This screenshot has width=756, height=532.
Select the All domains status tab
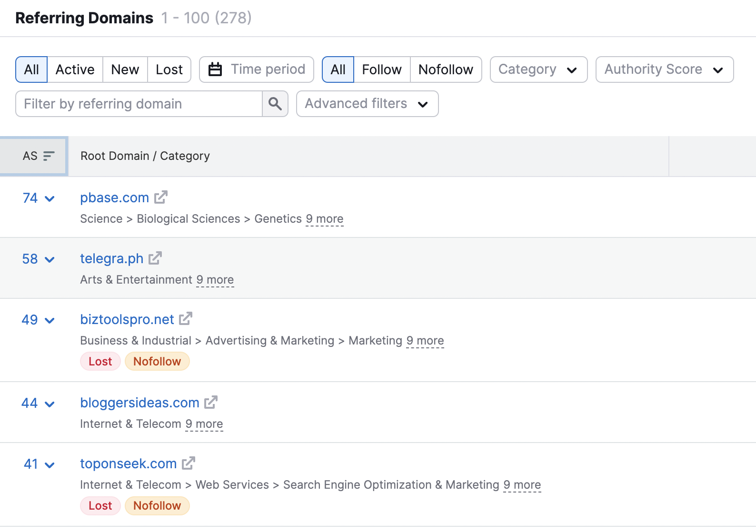tap(31, 69)
